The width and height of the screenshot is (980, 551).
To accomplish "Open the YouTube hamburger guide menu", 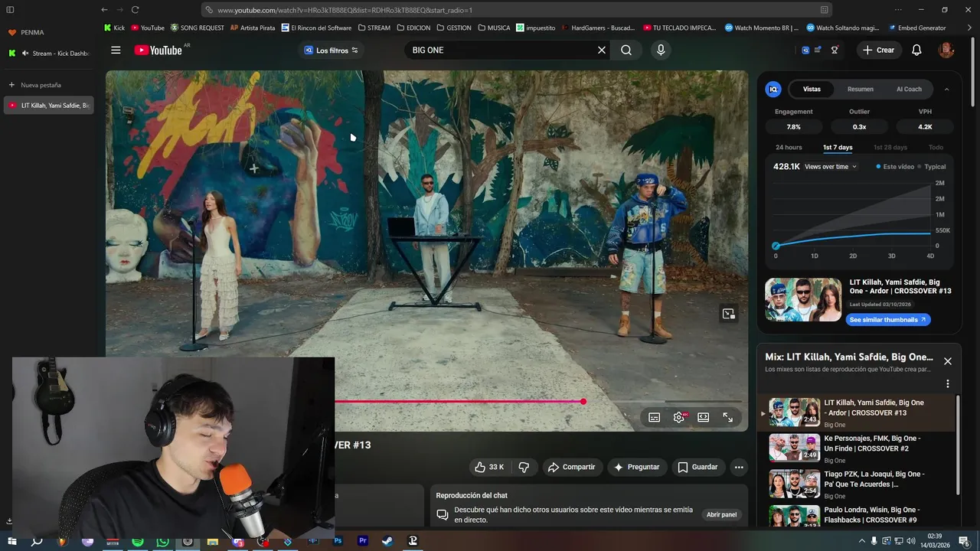I will pyautogui.click(x=116, y=50).
